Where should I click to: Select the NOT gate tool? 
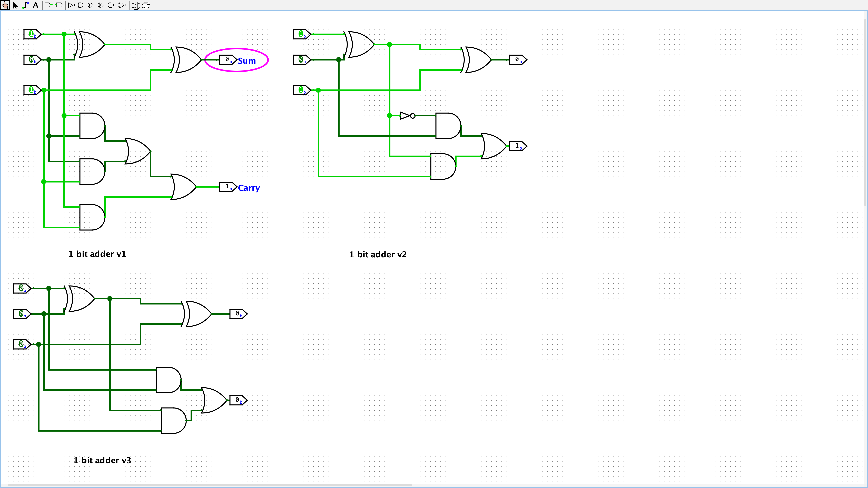tap(71, 5)
